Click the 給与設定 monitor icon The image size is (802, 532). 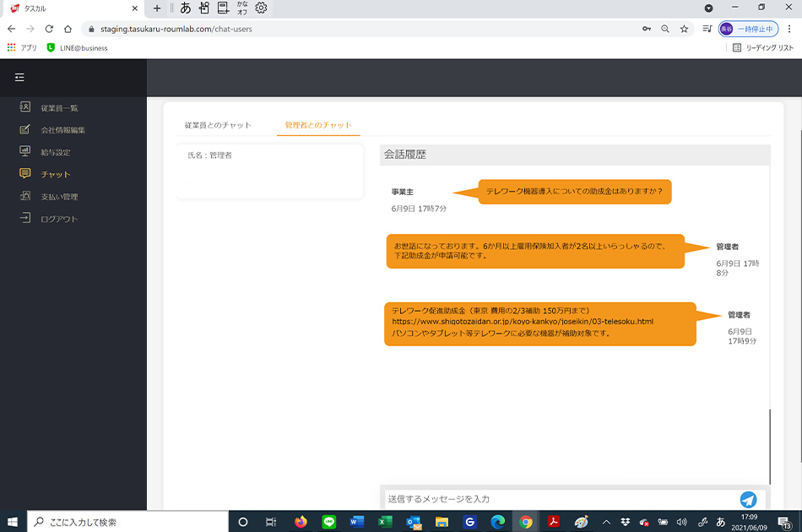[x=25, y=151]
